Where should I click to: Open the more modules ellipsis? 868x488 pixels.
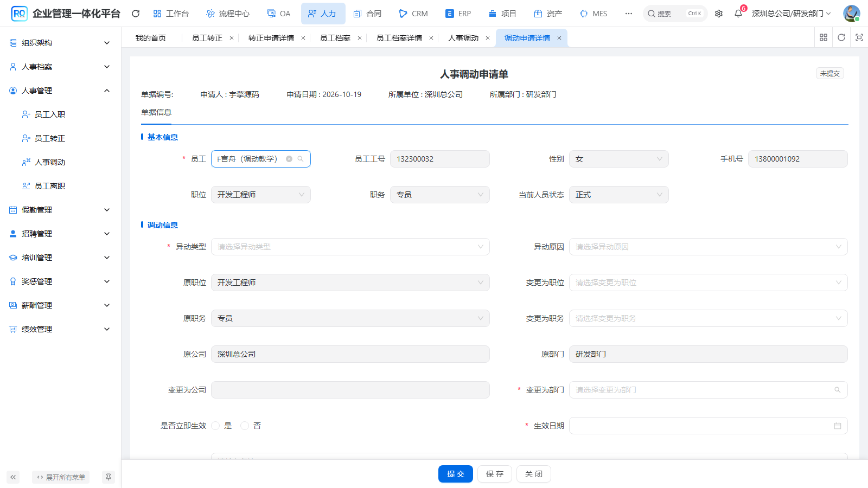tap(629, 14)
